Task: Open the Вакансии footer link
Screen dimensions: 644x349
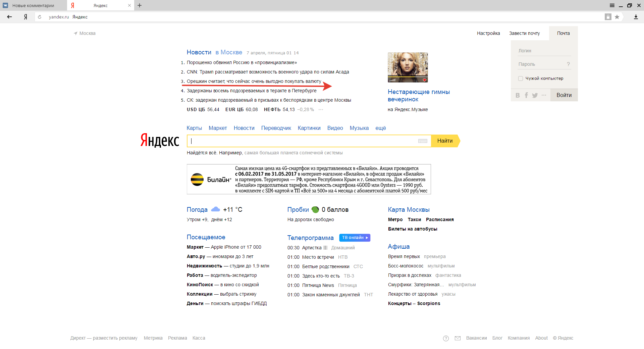Action: point(477,338)
